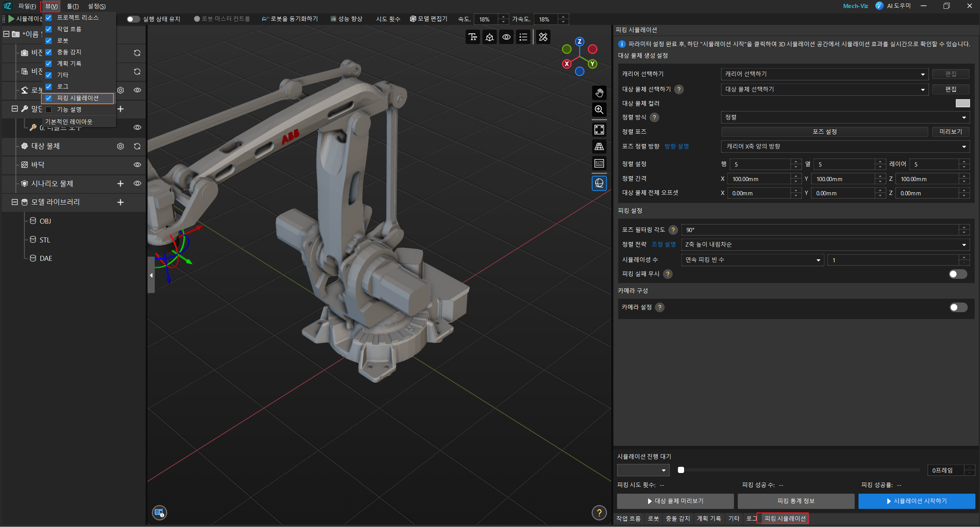Image resolution: width=980 pixels, height=527 pixels.
Task: Open 정렬 방식 dropdown showing 정렬
Action: pos(845,117)
